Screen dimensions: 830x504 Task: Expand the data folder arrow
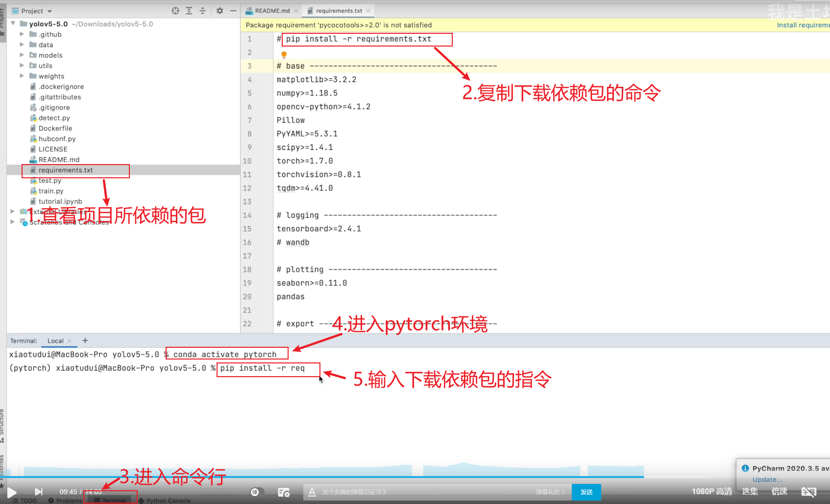point(22,45)
